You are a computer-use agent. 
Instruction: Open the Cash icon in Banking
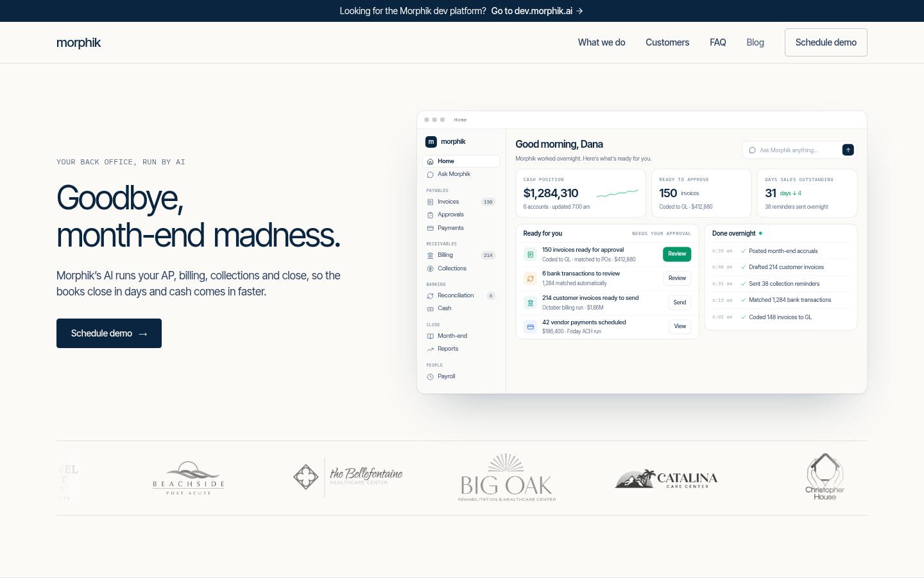pyautogui.click(x=430, y=308)
